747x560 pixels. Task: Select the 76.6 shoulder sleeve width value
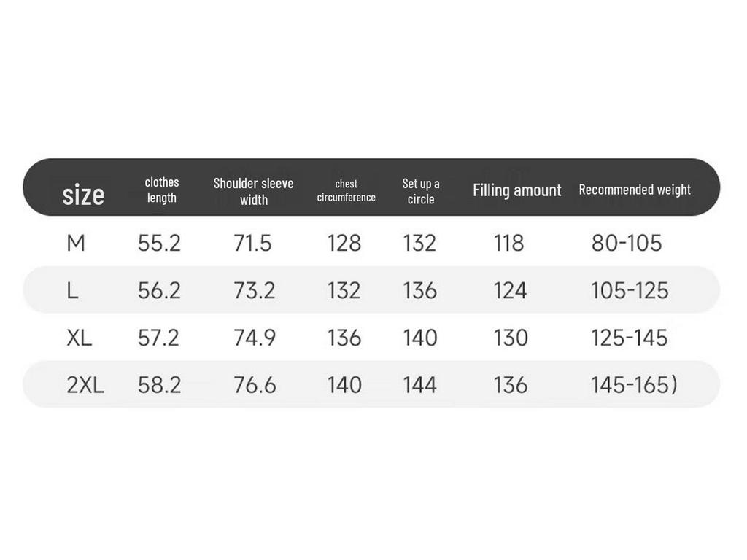255,385
